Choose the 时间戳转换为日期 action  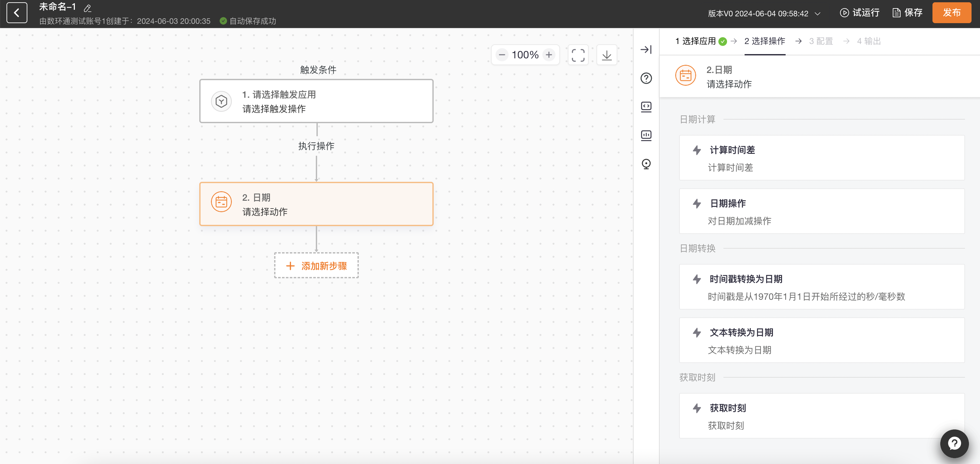(822, 287)
